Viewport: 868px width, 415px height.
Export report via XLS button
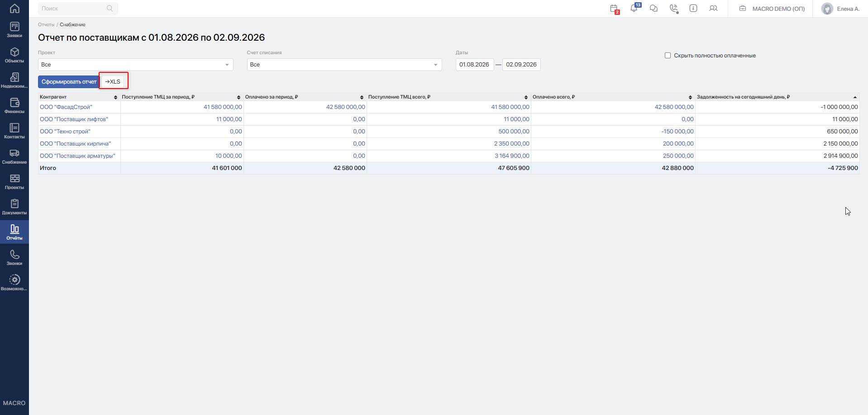113,82
